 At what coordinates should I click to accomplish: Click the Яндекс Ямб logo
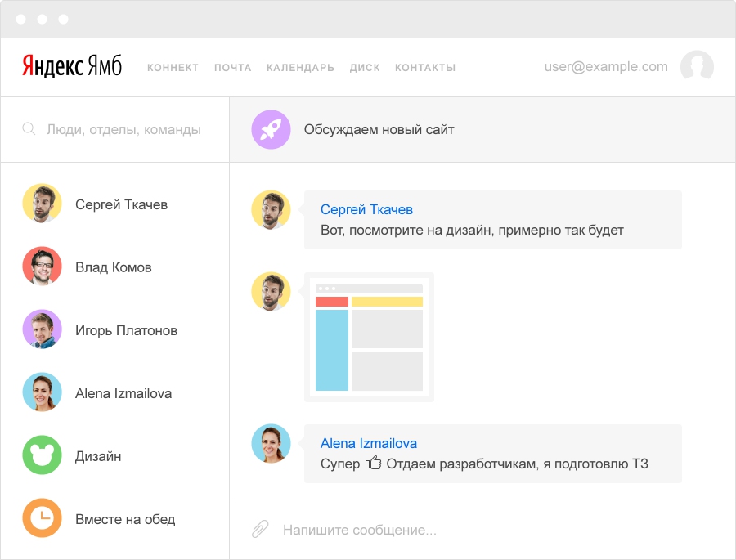[72, 67]
